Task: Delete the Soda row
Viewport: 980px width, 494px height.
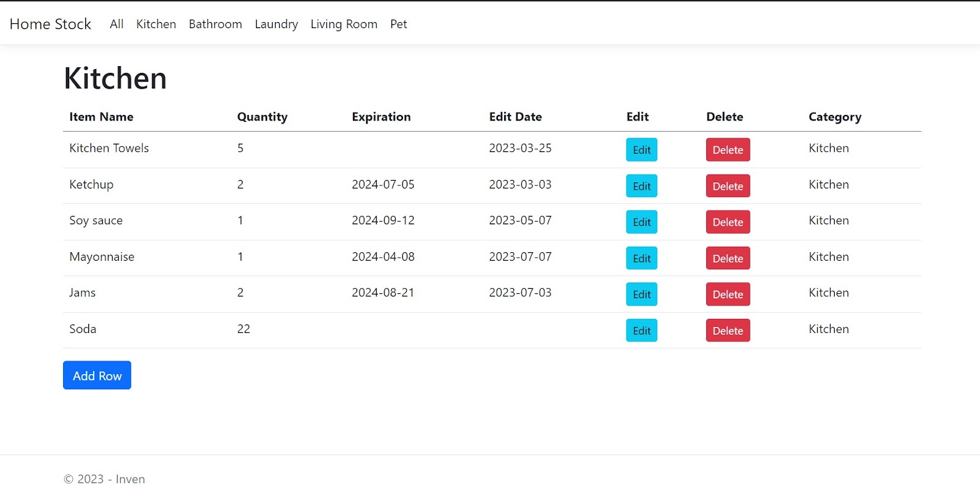Action: 728,331
